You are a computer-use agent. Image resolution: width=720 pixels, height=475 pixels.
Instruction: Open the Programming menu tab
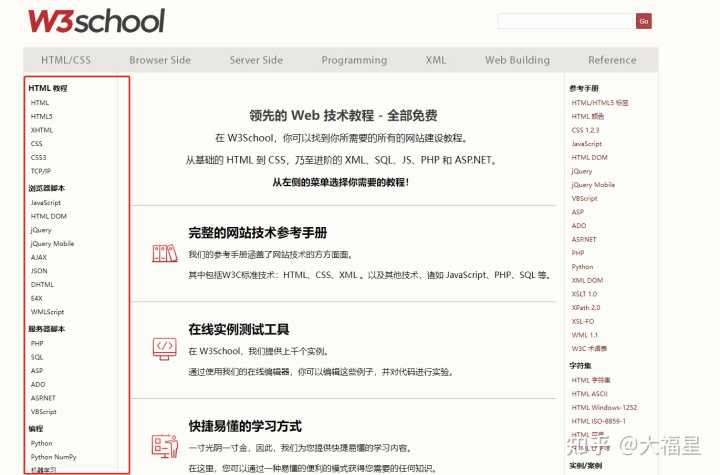pos(354,60)
